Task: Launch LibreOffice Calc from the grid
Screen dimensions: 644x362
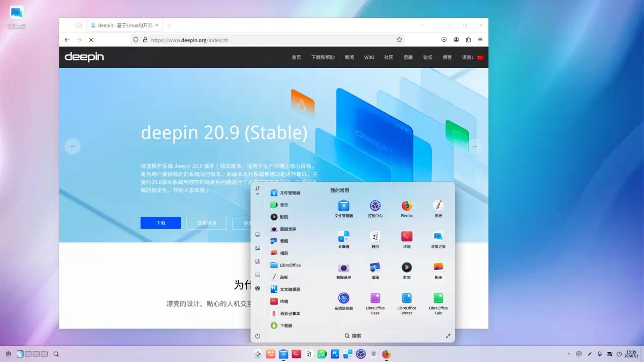Action: pos(438,303)
